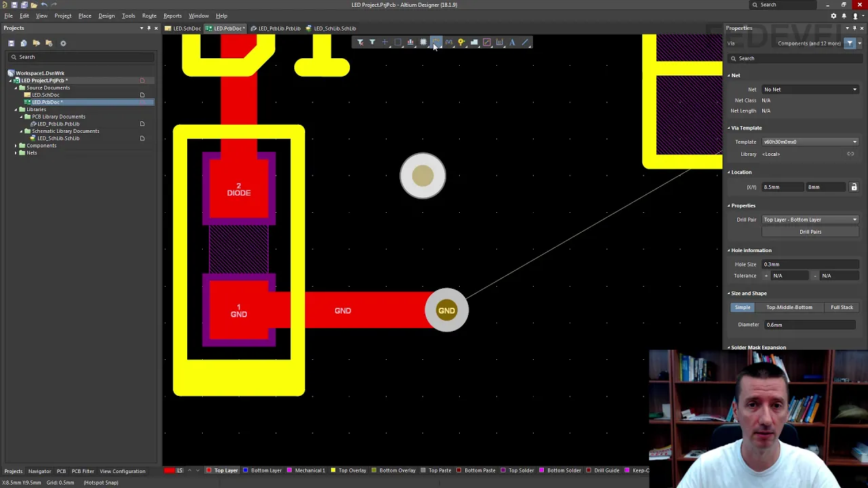Switch to LED_SchLib.SchLib document tab
Image resolution: width=868 pixels, height=488 pixels.
[331, 28]
